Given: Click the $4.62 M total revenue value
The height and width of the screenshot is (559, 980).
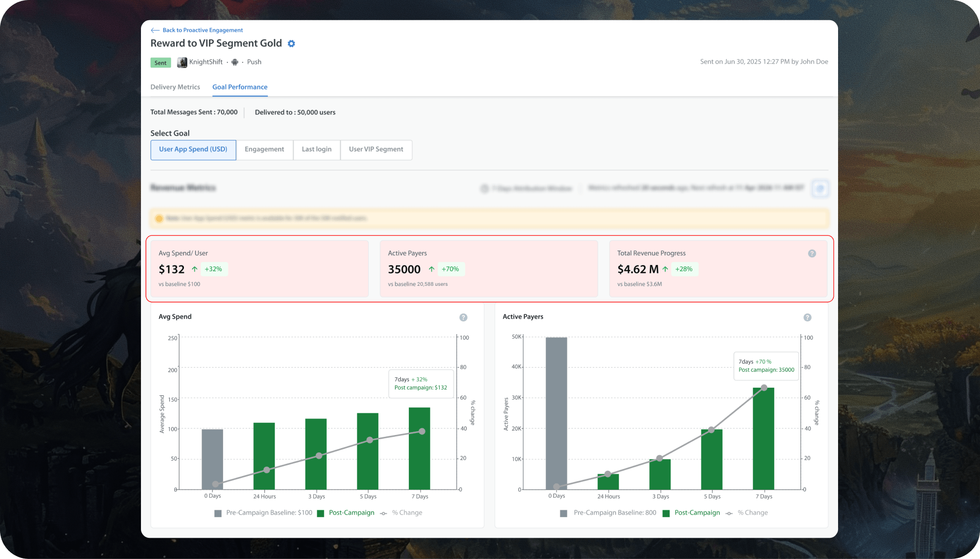Looking at the screenshot, I should point(638,269).
